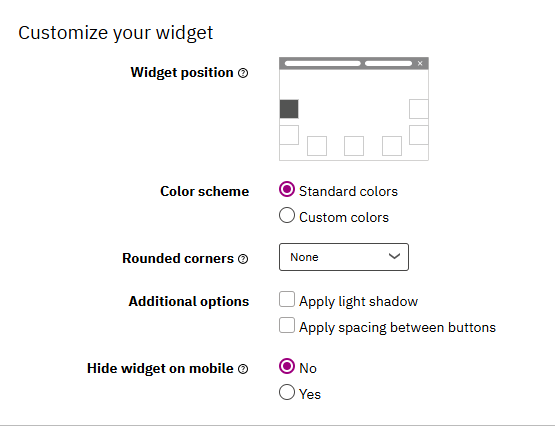The width and height of the screenshot is (555, 426).
Task: Choose the bottom-center widget position square
Action: tap(354, 146)
